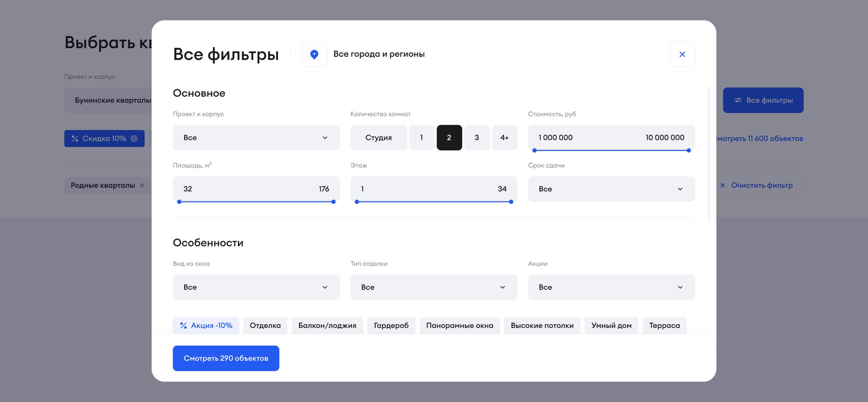
Task: Toggle the 3 rooms option
Action: point(477,138)
